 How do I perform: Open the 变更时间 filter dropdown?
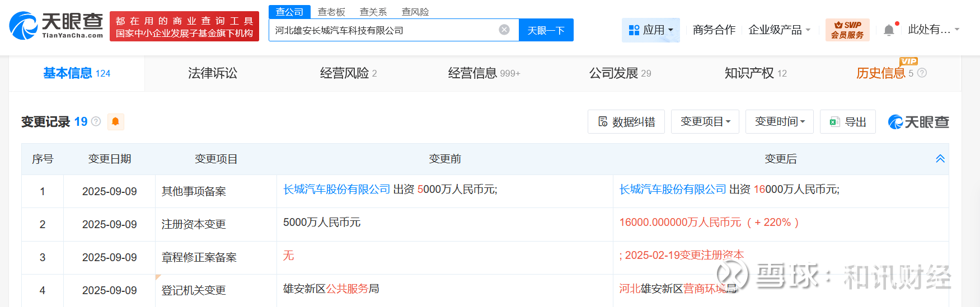[x=780, y=121]
